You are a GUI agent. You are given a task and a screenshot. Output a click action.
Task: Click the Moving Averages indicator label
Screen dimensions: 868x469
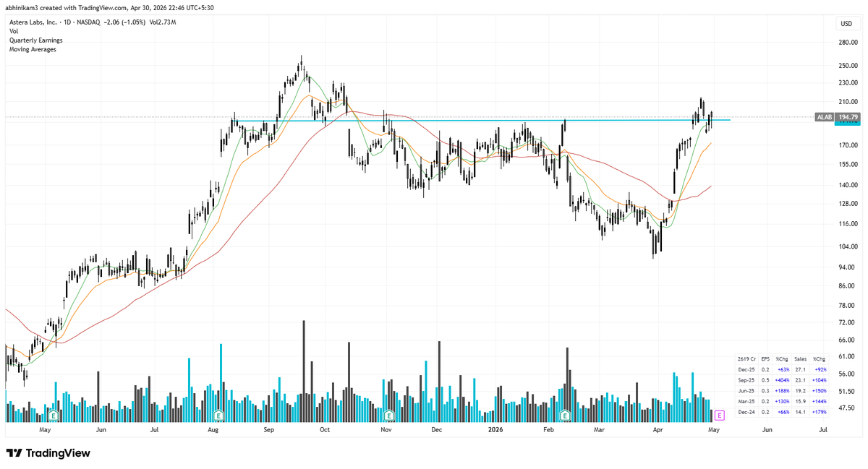point(33,49)
